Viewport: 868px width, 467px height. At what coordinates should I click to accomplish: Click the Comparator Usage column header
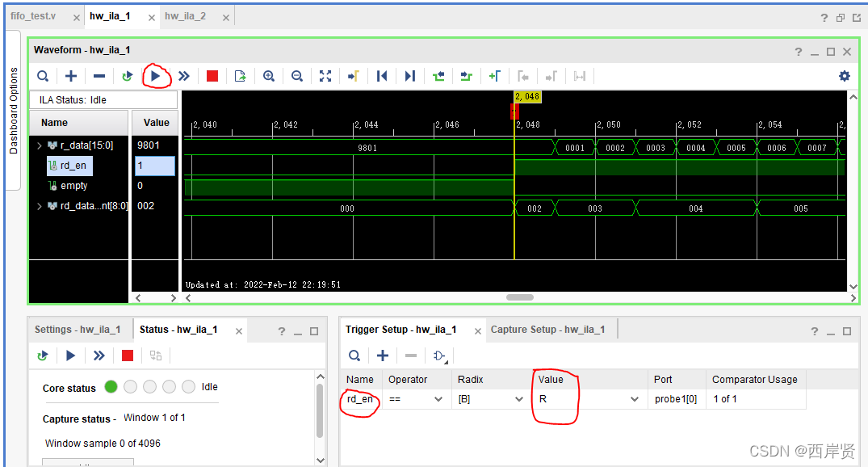754,380
